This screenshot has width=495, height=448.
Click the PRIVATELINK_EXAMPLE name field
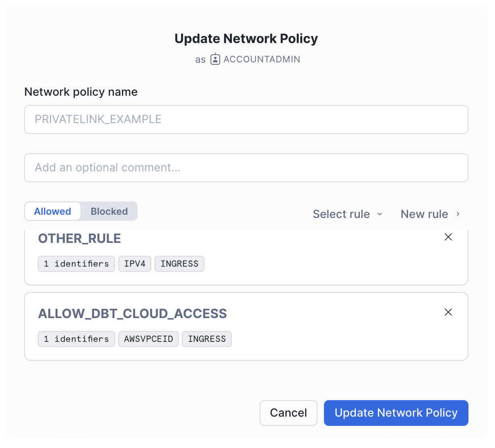click(246, 119)
